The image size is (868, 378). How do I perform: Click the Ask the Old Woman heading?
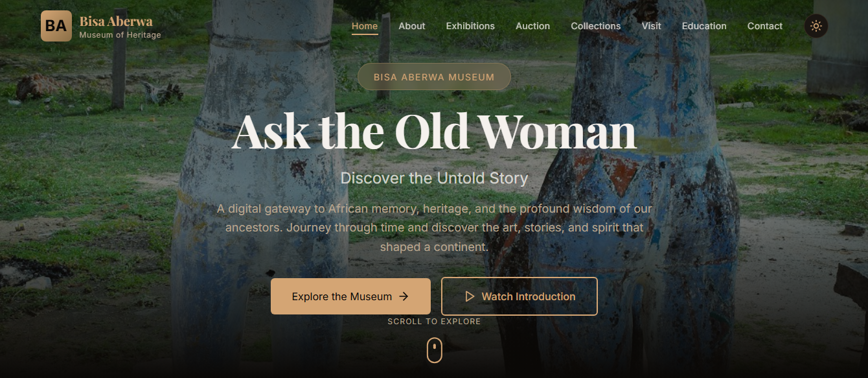pos(434,132)
